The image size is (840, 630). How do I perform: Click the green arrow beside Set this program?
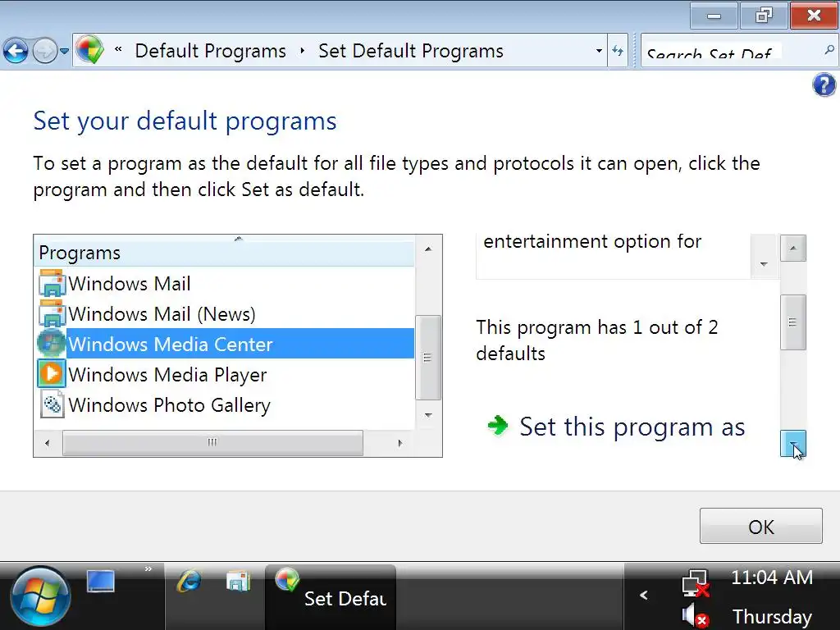coord(498,426)
